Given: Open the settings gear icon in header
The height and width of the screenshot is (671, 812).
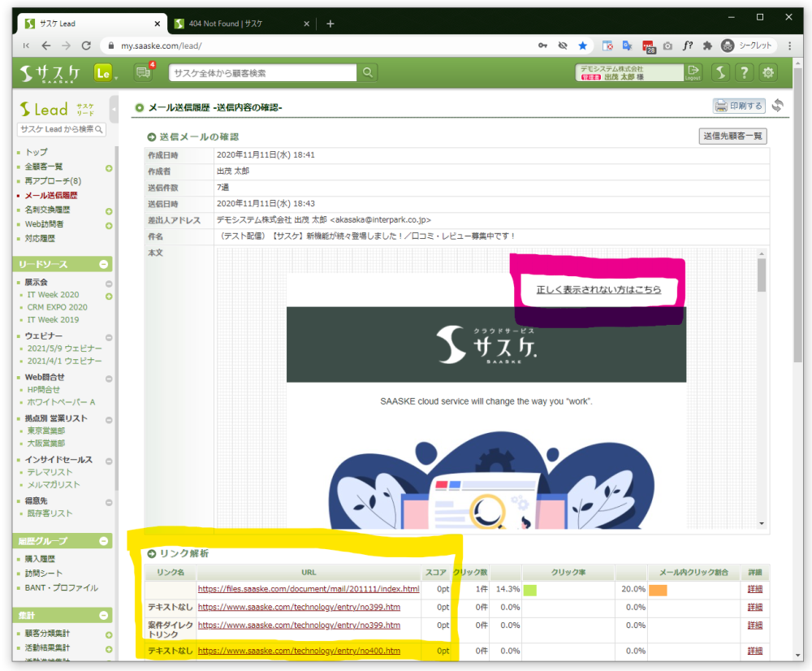Looking at the screenshot, I should click(x=767, y=73).
